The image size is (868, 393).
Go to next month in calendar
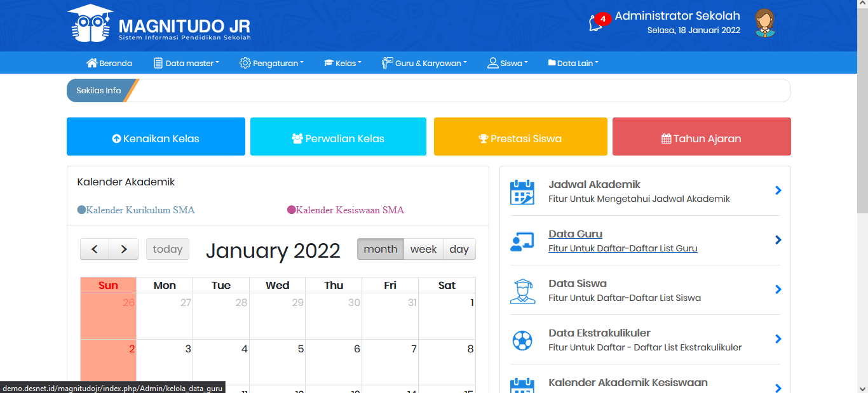tap(124, 249)
